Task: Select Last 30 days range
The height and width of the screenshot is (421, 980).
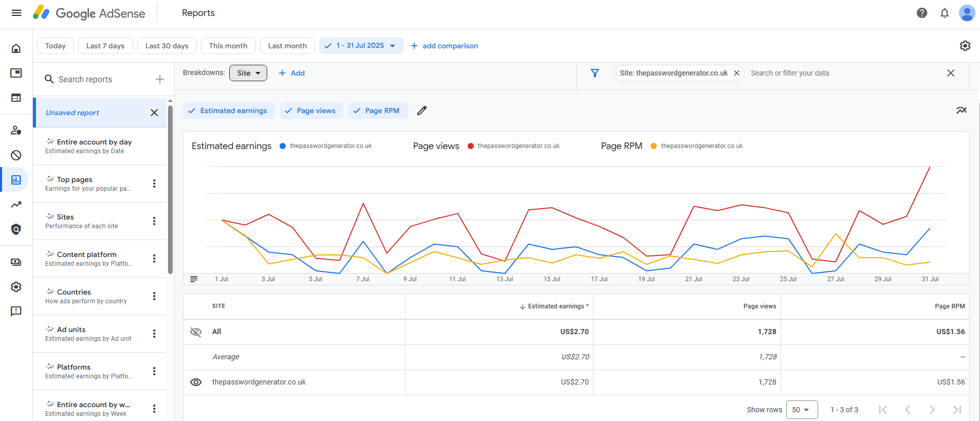Action: coord(167,46)
